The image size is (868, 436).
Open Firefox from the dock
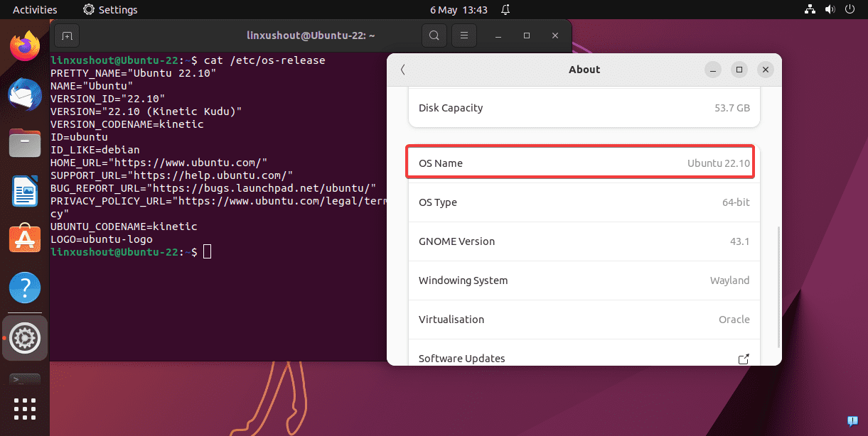25,46
